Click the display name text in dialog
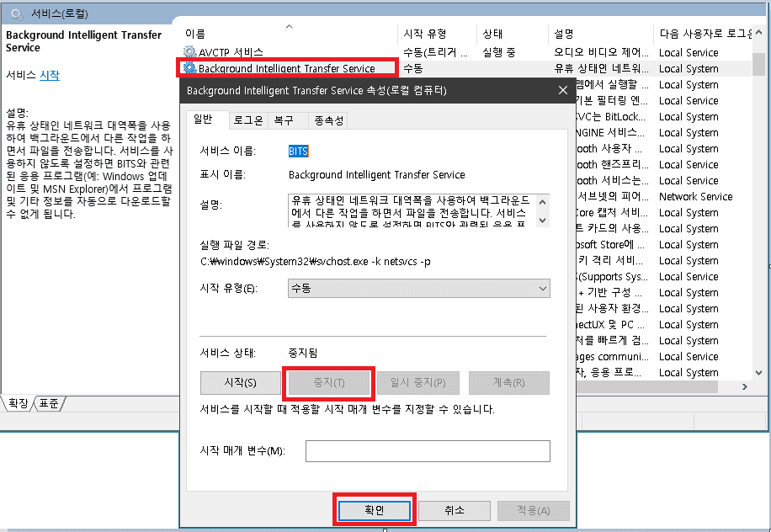This screenshot has height=532, width=771. coord(376,174)
